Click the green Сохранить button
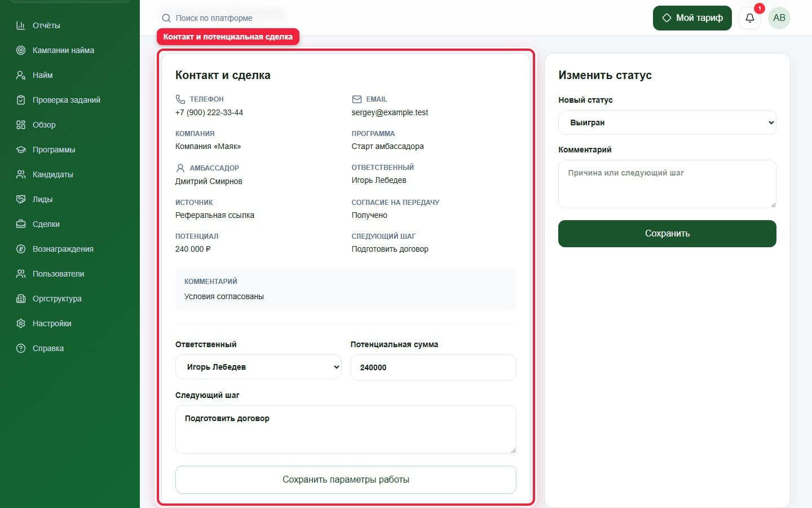 coord(667,234)
